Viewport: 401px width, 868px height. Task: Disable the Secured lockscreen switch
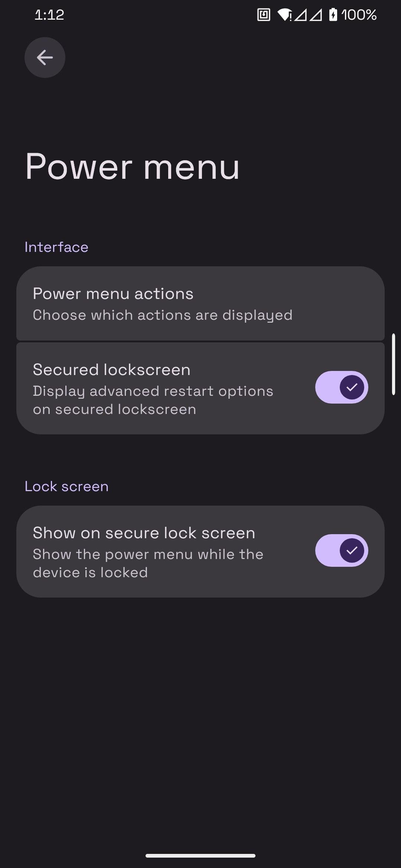(342, 387)
